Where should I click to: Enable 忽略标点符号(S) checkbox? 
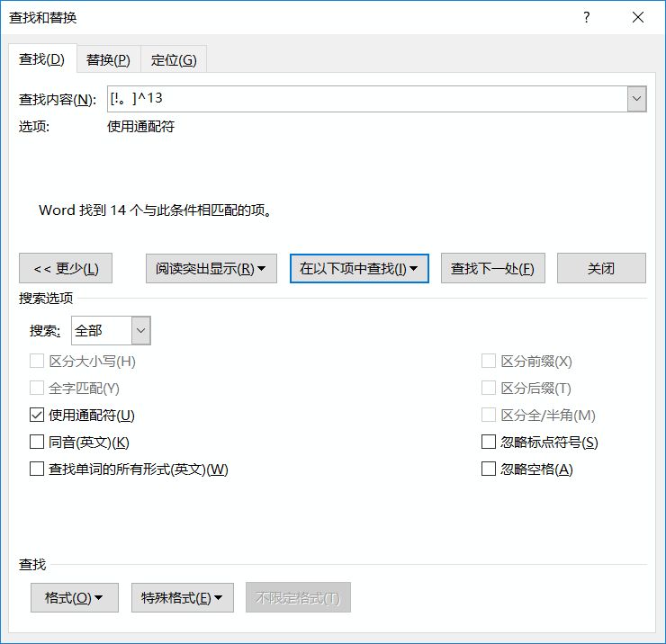[x=489, y=442]
